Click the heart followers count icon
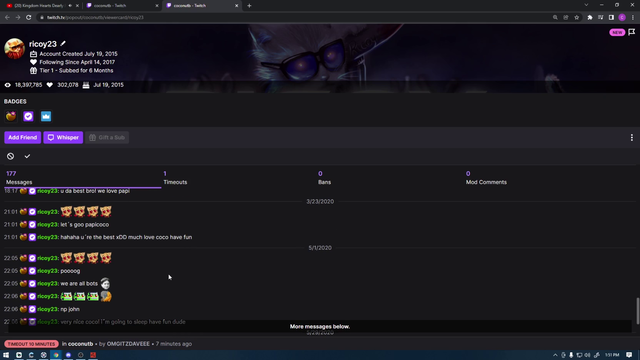Viewport: 640px width, 360px height. (x=49, y=85)
